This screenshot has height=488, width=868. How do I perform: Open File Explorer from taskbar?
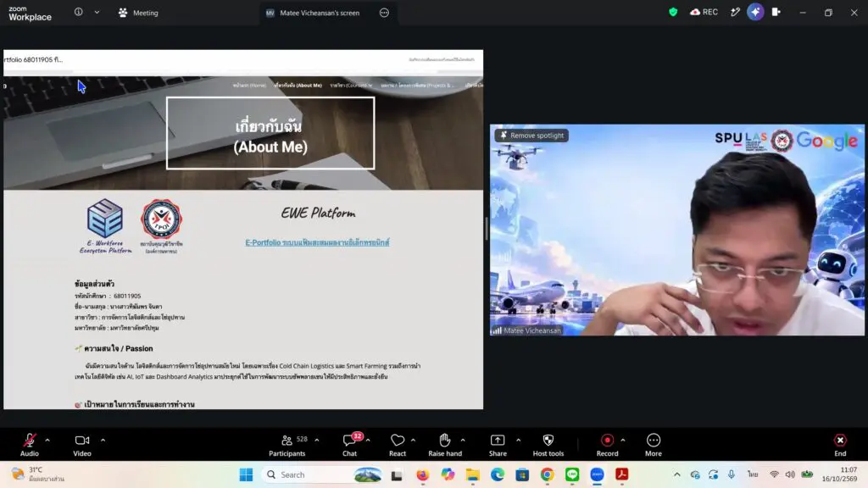[x=472, y=474]
